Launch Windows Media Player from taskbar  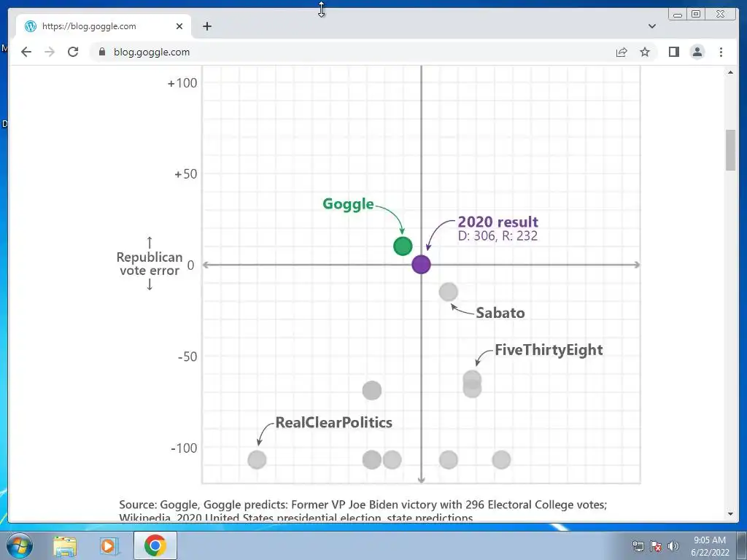pyautogui.click(x=109, y=545)
